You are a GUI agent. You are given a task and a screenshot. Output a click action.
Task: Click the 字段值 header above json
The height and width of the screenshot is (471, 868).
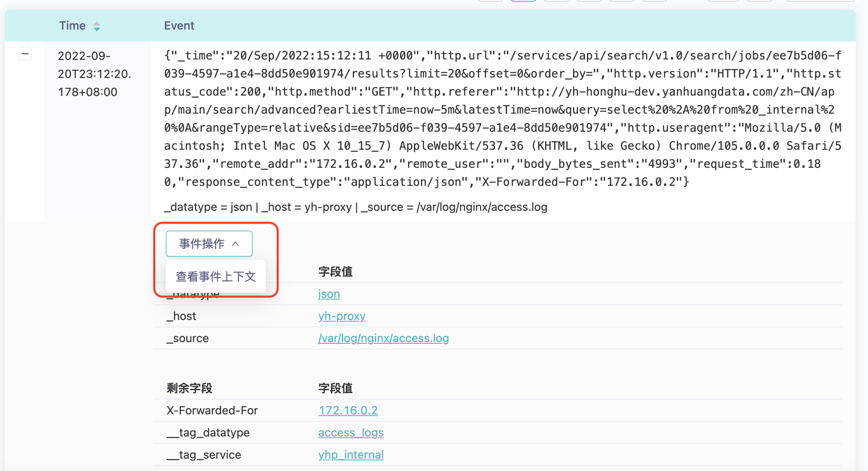click(336, 272)
